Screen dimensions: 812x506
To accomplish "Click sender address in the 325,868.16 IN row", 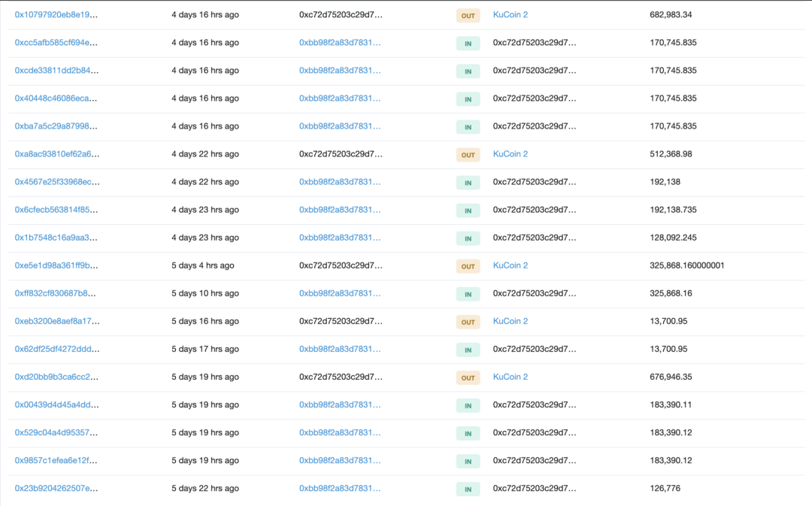I will [x=340, y=293].
